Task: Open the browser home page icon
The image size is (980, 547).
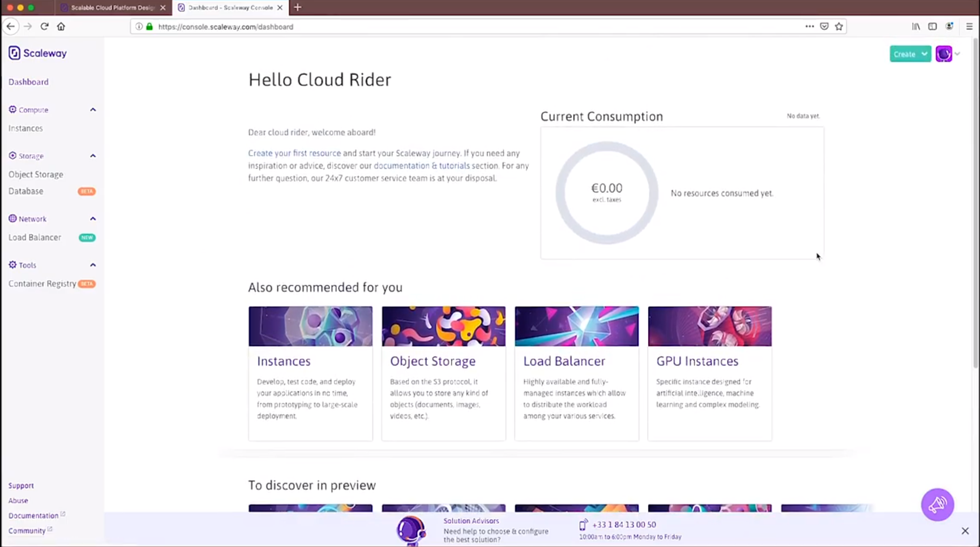Action: click(x=61, y=27)
